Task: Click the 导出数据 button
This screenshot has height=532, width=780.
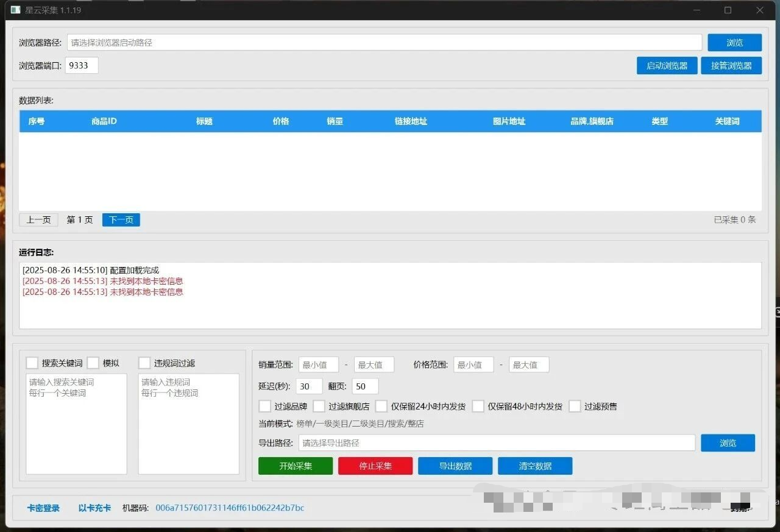Action: click(x=455, y=466)
